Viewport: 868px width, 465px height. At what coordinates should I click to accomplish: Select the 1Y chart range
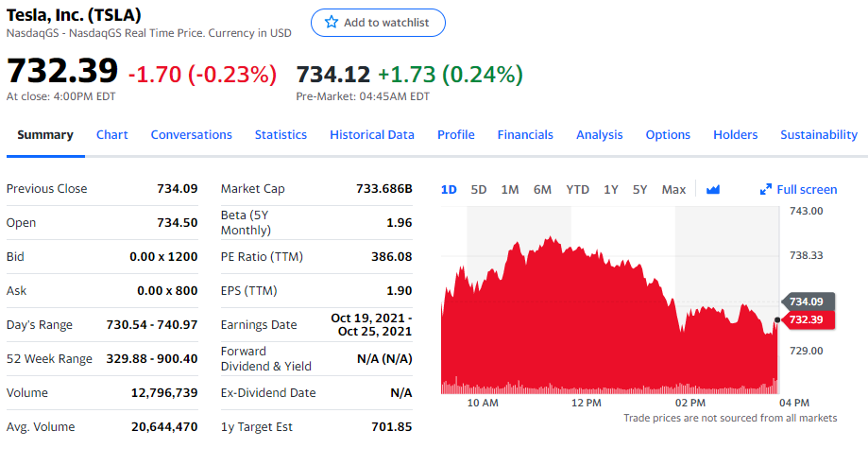610,190
